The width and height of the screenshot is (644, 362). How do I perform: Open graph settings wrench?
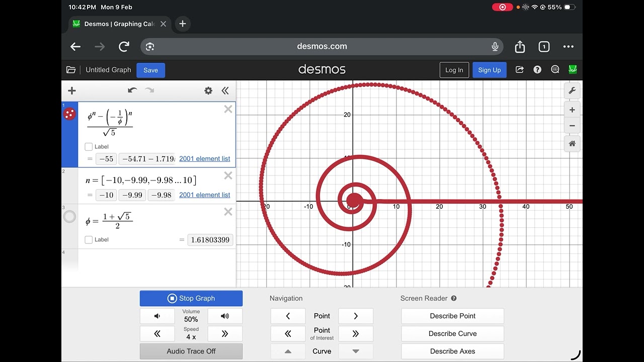[x=572, y=91]
